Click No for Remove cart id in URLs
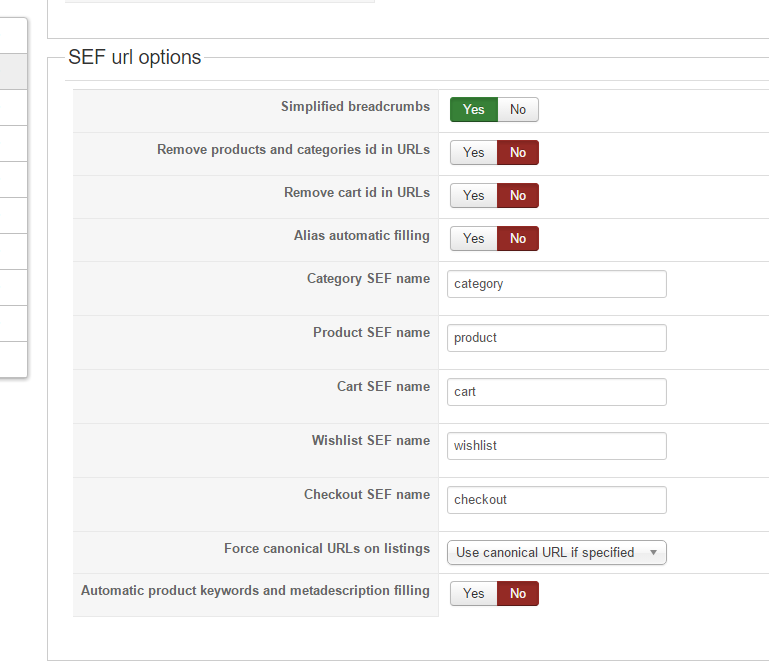This screenshot has width=769, height=664. click(x=518, y=195)
